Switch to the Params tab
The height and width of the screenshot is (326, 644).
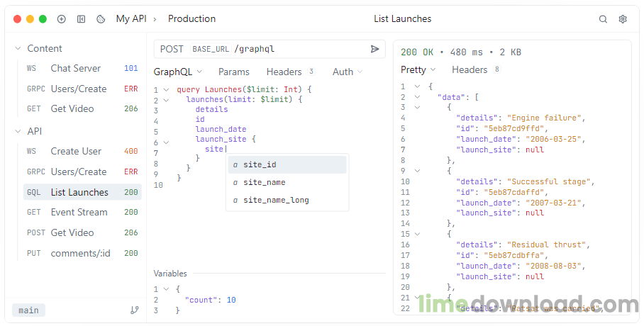pyautogui.click(x=233, y=72)
